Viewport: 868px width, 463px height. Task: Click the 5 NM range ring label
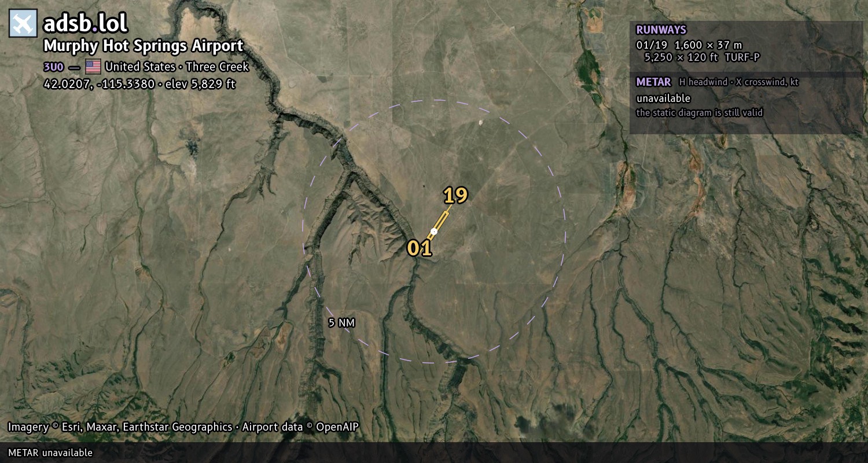pyautogui.click(x=341, y=323)
